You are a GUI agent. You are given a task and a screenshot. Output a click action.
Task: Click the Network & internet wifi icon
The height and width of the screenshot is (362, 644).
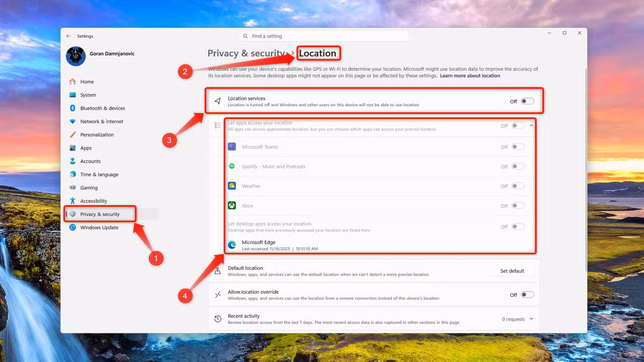(x=73, y=121)
